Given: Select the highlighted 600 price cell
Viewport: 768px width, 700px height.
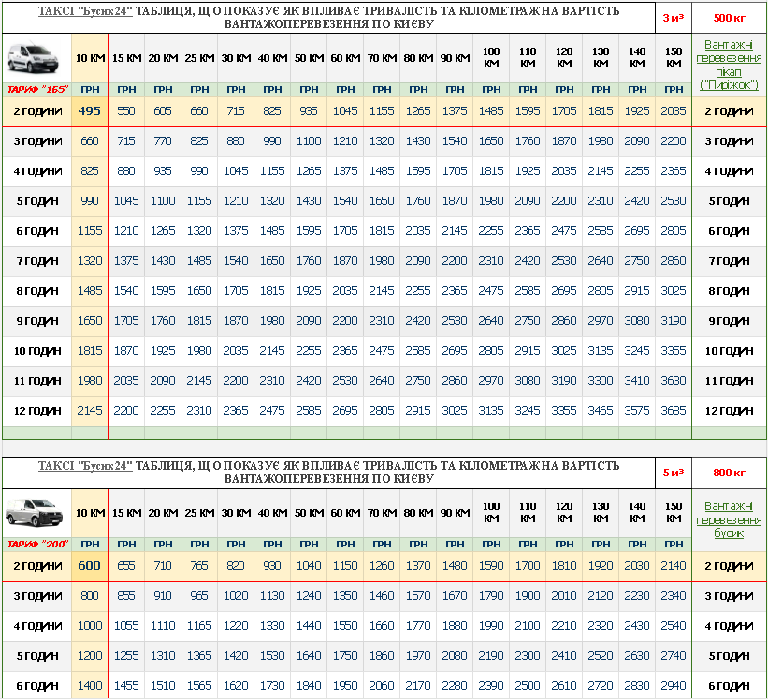Looking at the screenshot, I should pyautogui.click(x=90, y=566).
